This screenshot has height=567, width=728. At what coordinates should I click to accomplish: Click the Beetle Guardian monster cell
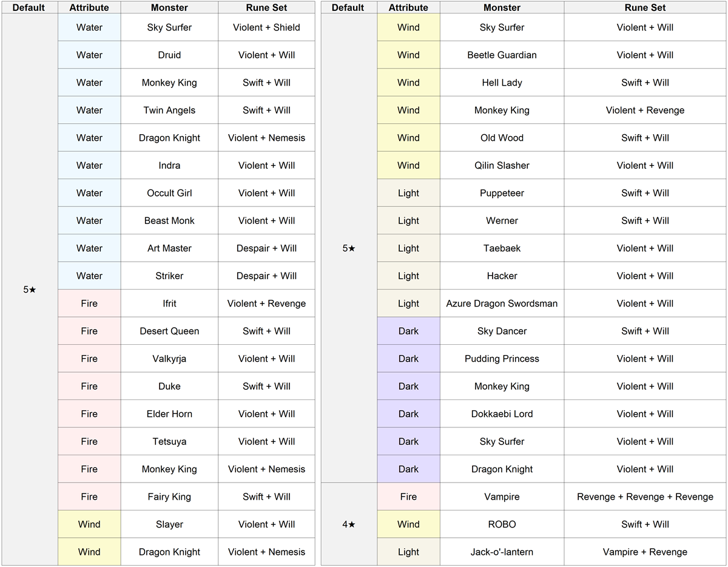(502, 55)
